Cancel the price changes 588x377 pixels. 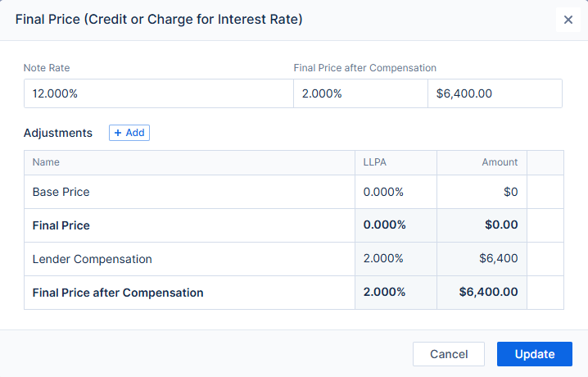[449, 354]
